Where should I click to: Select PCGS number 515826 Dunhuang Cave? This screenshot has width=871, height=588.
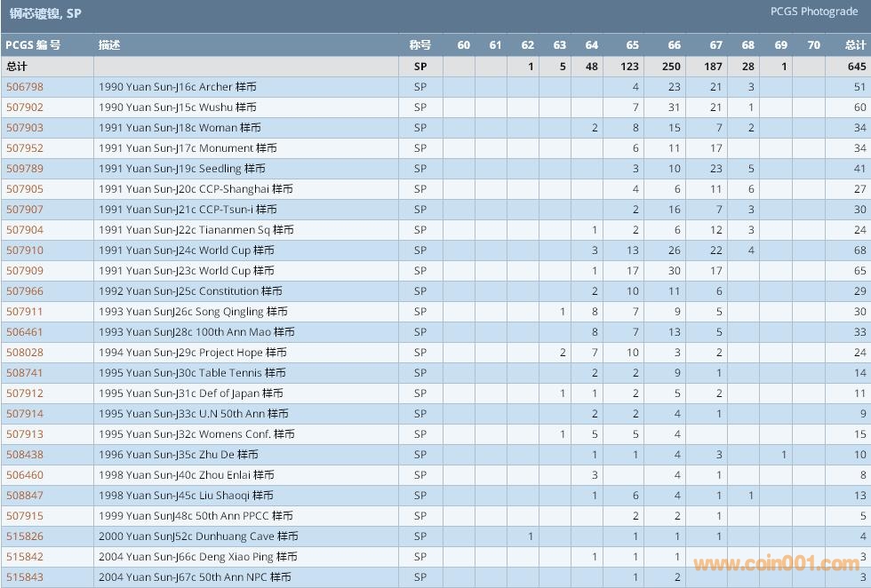click(25, 536)
